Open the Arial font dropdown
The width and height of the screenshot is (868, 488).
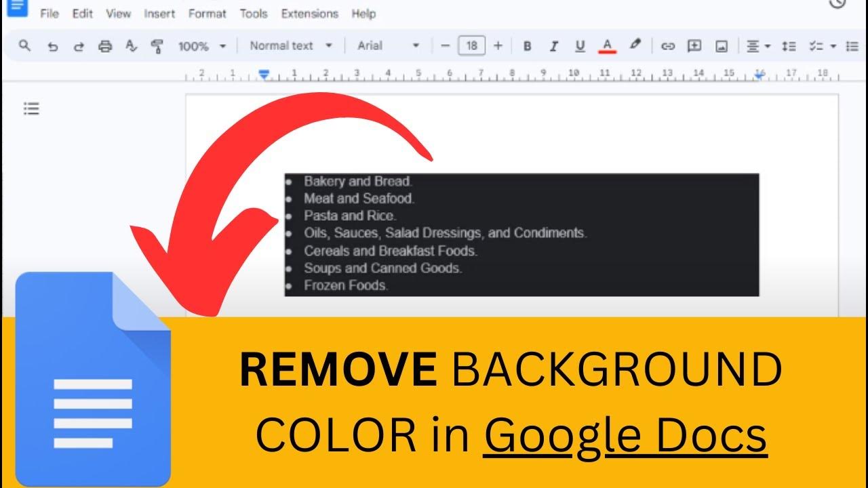click(x=389, y=46)
